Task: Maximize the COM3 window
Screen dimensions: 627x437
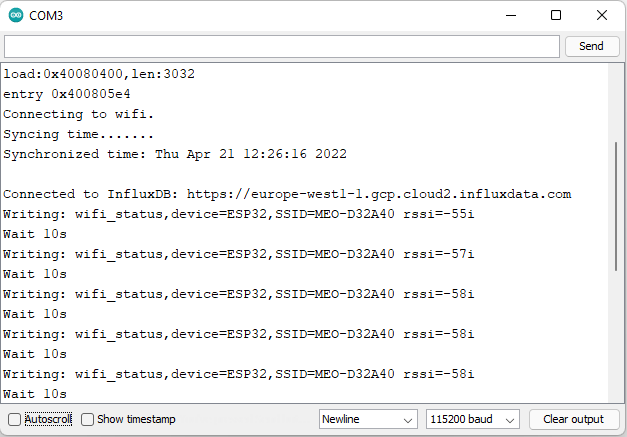Action: coord(556,16)
